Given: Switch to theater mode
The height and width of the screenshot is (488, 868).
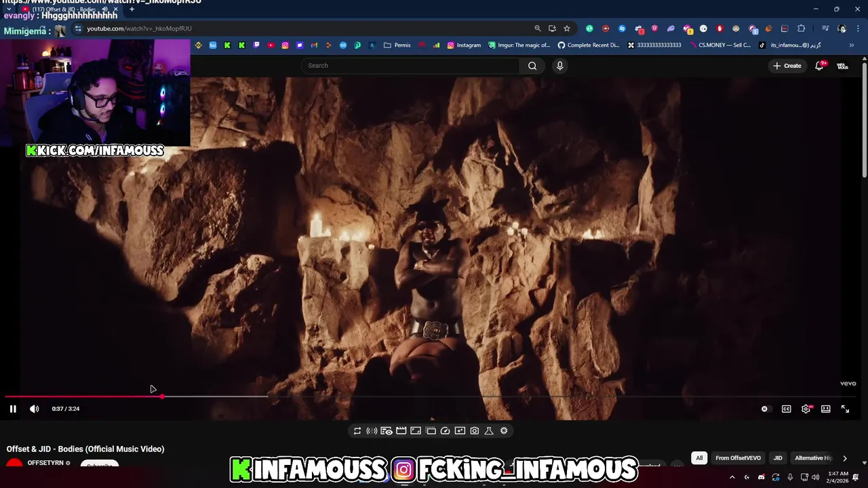Looking at the screenshot, I should coord(825,409).
